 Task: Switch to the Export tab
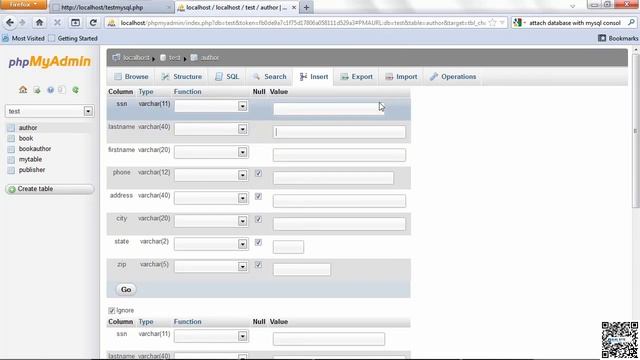coord(356,77)
